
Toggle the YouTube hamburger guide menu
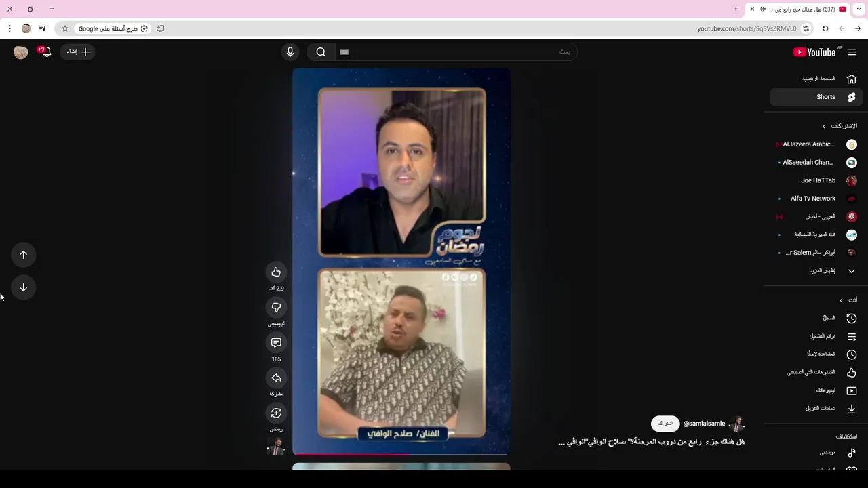point(852,52)
